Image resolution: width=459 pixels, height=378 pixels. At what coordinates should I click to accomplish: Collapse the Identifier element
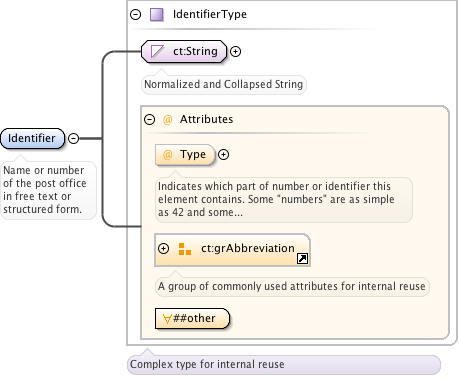(x=73, y=138)
